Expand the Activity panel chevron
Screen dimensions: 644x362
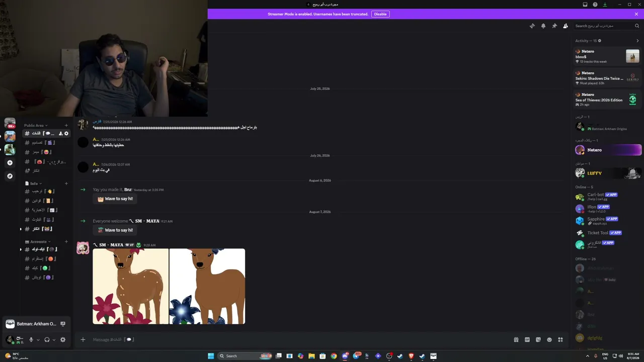[637, 41]
